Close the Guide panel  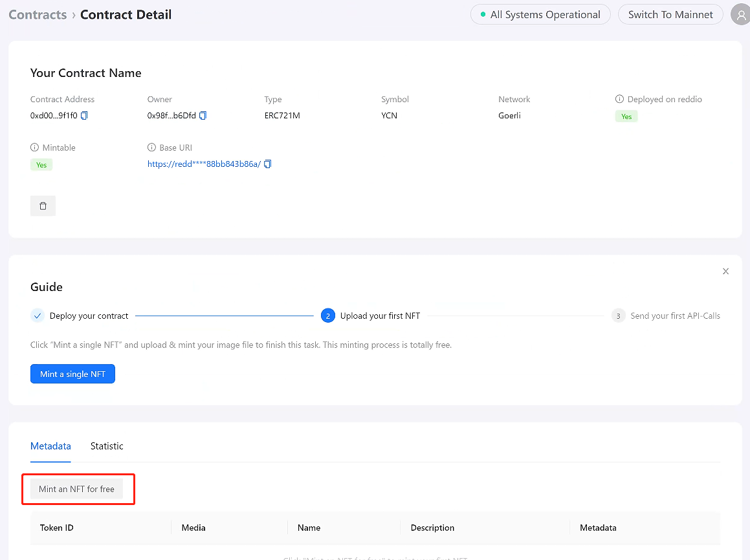[x=725, y=272]
